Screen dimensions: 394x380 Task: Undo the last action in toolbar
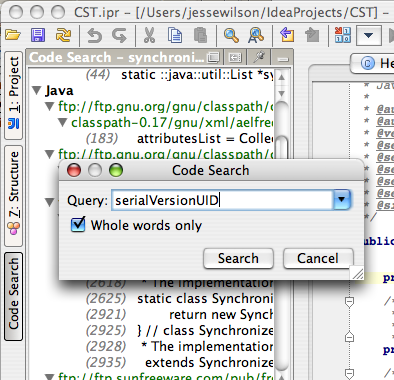tap(94, 35)
